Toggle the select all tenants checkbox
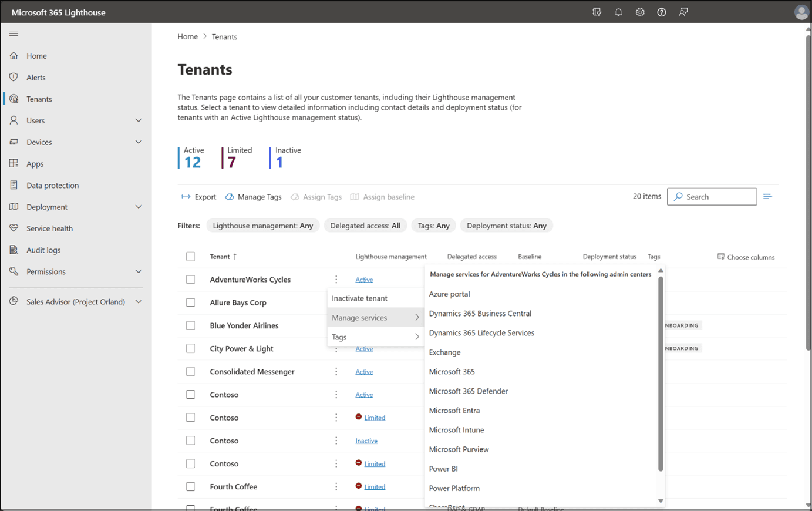The image size is (812, 511). point(190,257)
